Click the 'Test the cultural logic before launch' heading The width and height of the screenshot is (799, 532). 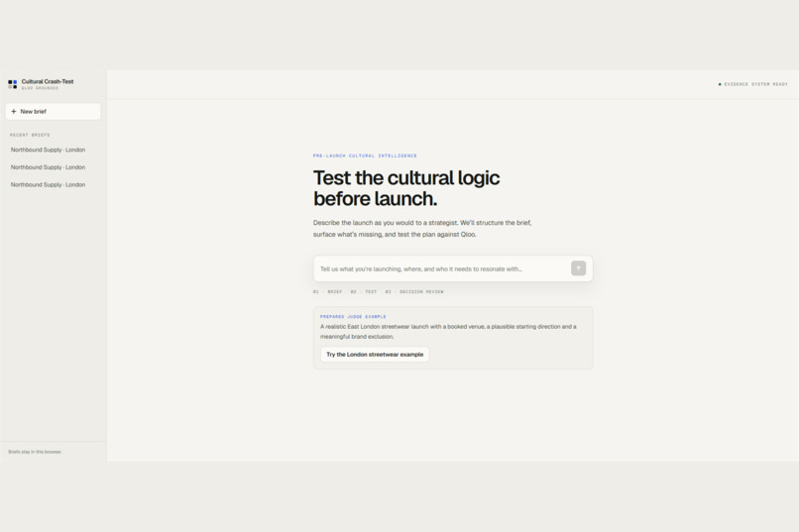click(406, 188)
